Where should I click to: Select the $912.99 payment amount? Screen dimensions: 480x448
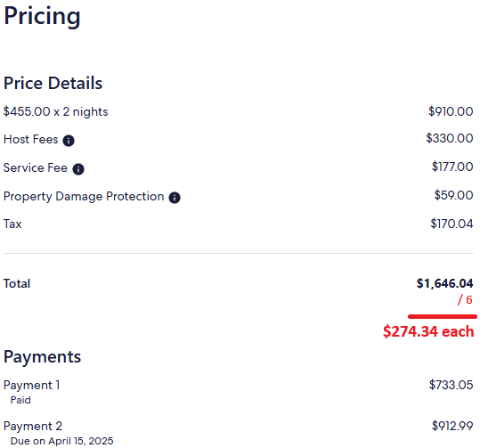[452, 426]
